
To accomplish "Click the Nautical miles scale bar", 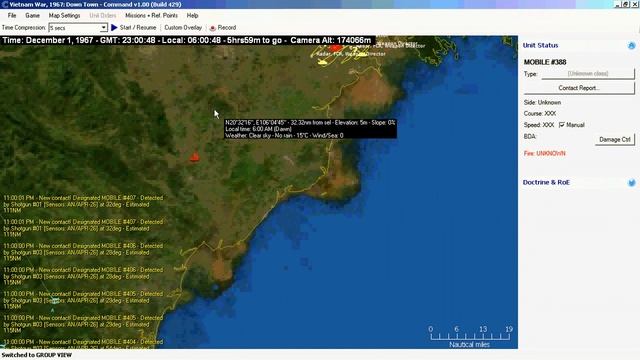I will point(470,336).
